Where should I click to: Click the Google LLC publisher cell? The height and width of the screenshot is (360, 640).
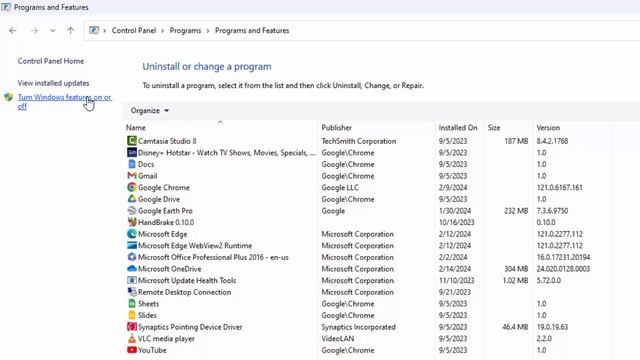(340, 188)
